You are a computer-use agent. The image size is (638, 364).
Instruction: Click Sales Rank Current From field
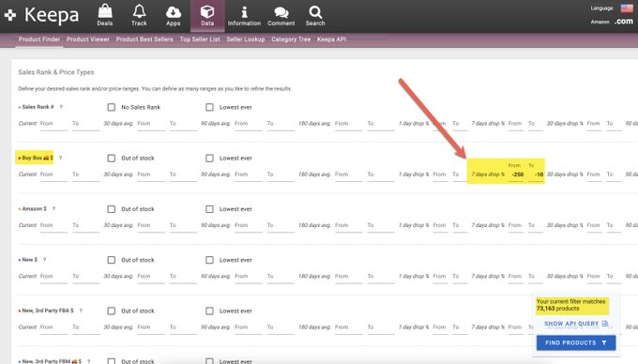click(x=53, y=124)
